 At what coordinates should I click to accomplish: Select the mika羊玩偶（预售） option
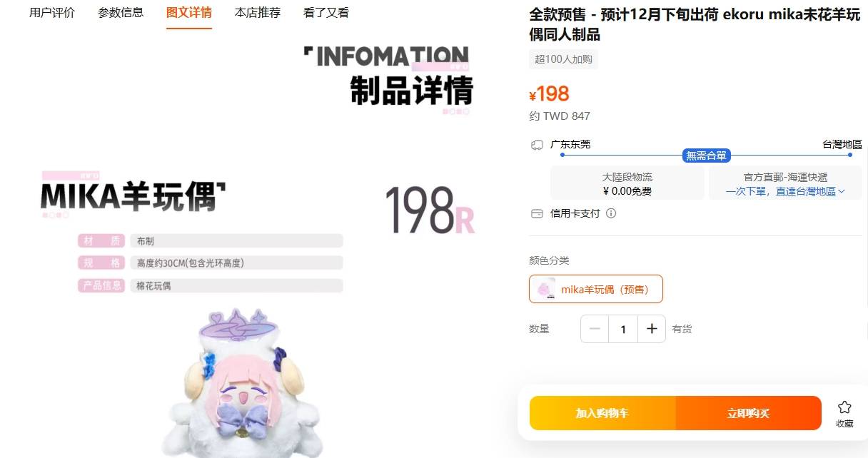click(x=596, y=289)
